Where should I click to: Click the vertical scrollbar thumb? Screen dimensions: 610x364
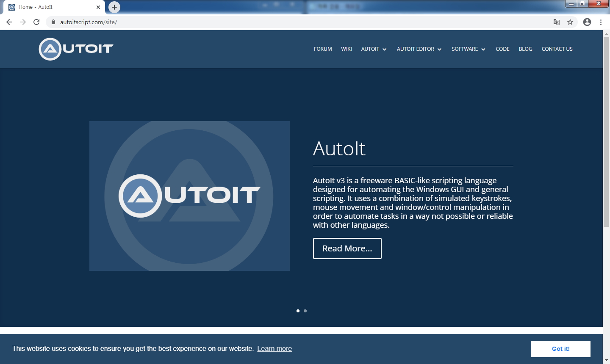606,132
